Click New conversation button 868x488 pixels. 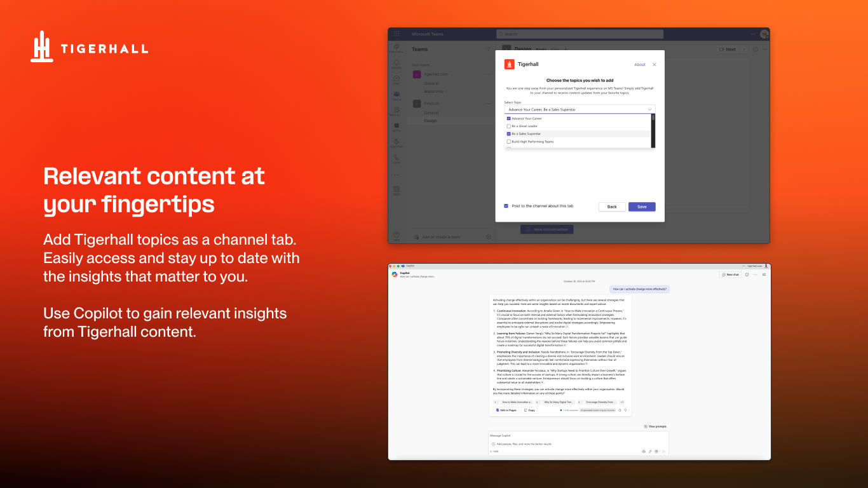547,229
